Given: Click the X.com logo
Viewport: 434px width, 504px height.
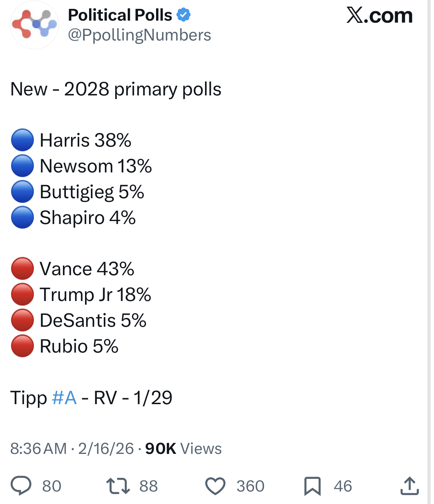Looking at the screenshot, I should (x=379, y=15).
